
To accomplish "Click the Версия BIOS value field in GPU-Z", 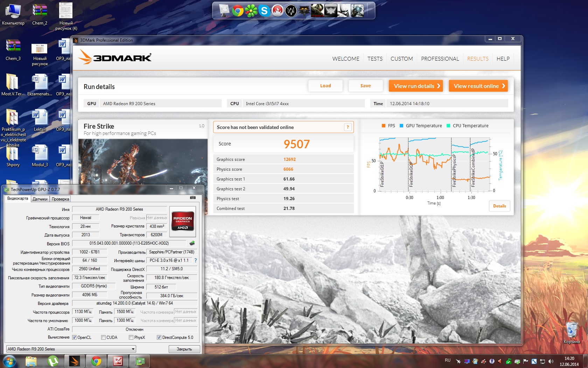I will 129,243.
